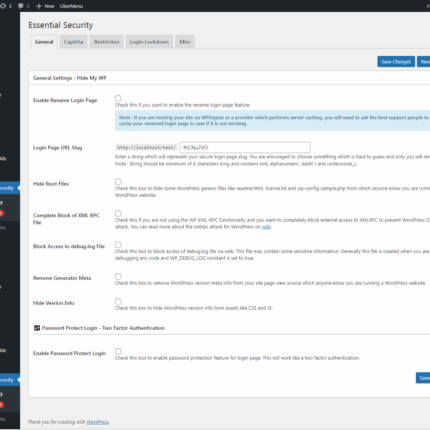This screenshot has height=430, width=430.
Task: Enable the Hide Version Info checkbox
Action: tap(118, 301)
